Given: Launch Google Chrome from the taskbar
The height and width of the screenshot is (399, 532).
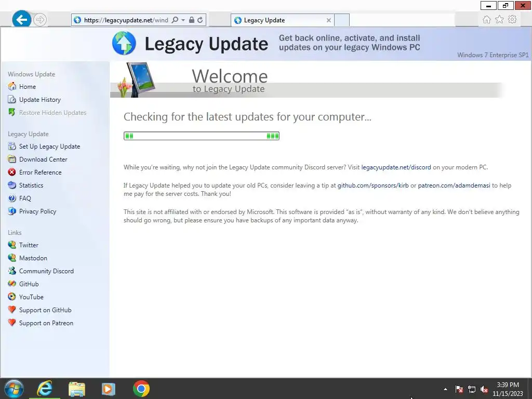Looking at the screenshot, I should (x=141, y=389).
